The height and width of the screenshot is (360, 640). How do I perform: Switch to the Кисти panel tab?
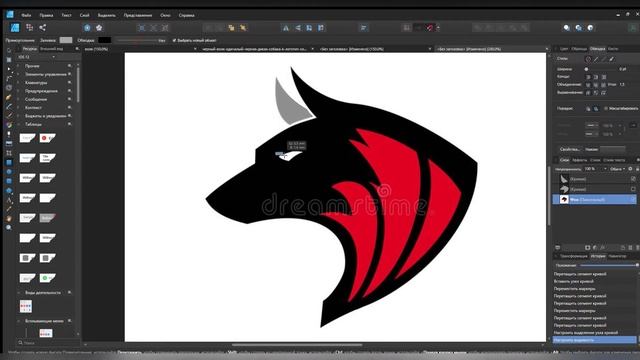[613, 49]
